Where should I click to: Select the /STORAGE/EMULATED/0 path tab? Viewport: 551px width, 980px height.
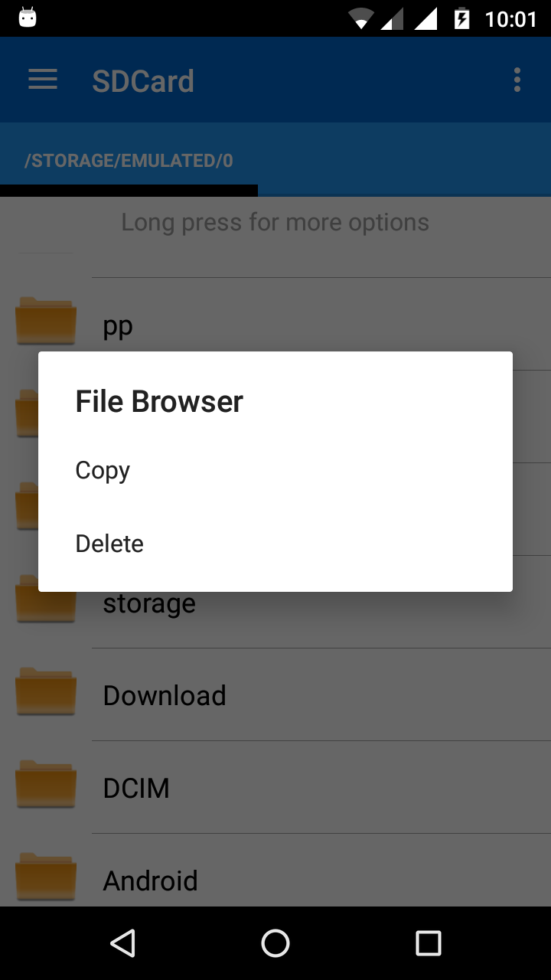pyautogui.click(x=129, y=160)
